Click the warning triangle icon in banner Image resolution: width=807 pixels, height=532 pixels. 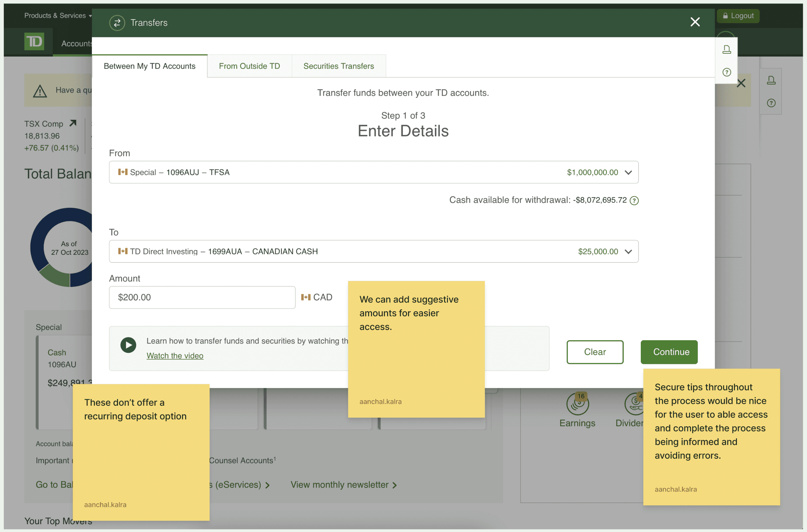tap(40, 91)
